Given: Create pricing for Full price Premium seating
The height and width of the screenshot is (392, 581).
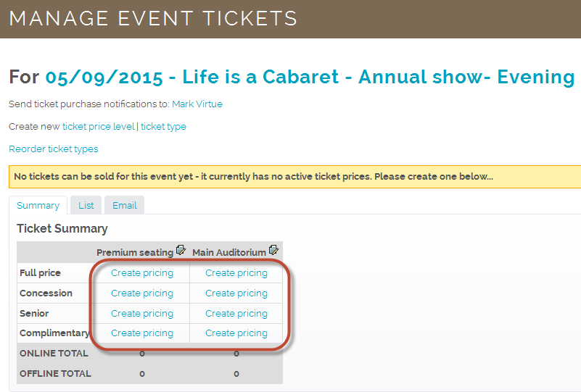Looking at the screenshot, I should tap(142, 273).
